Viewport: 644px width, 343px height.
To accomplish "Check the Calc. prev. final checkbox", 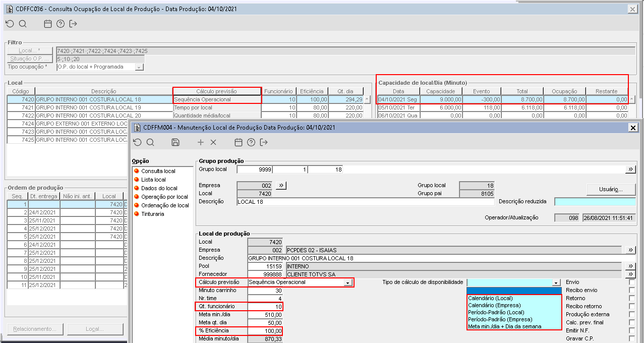I will tap(632, 322).
